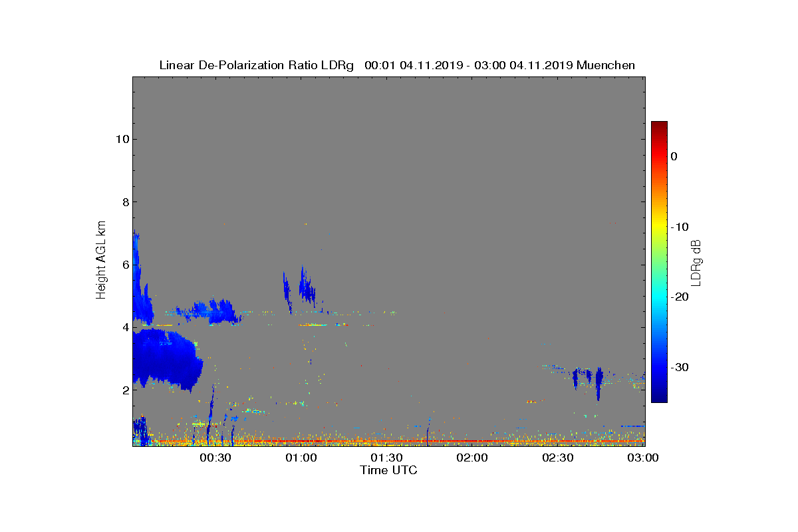The image size is (798, 532).
Task: Click the 'LDRg dB' colorbar label
Action: (696, 262)
